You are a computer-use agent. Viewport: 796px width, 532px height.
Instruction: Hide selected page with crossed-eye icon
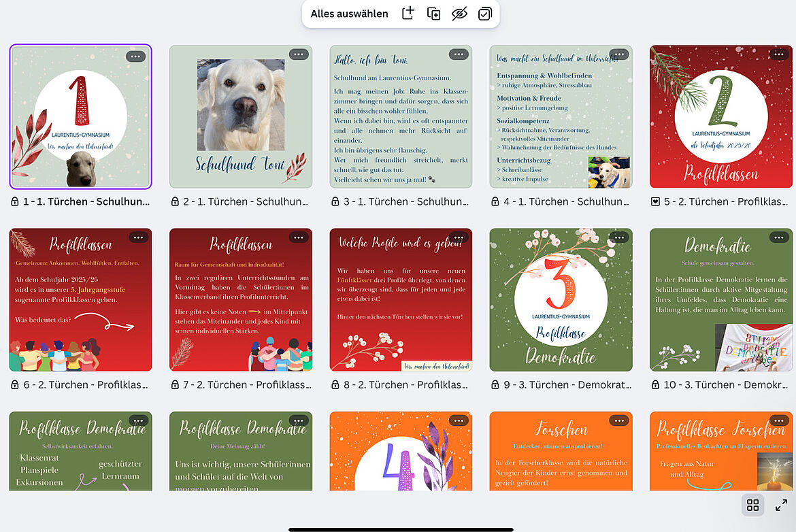pyautogui.click(x=459, y=14)
